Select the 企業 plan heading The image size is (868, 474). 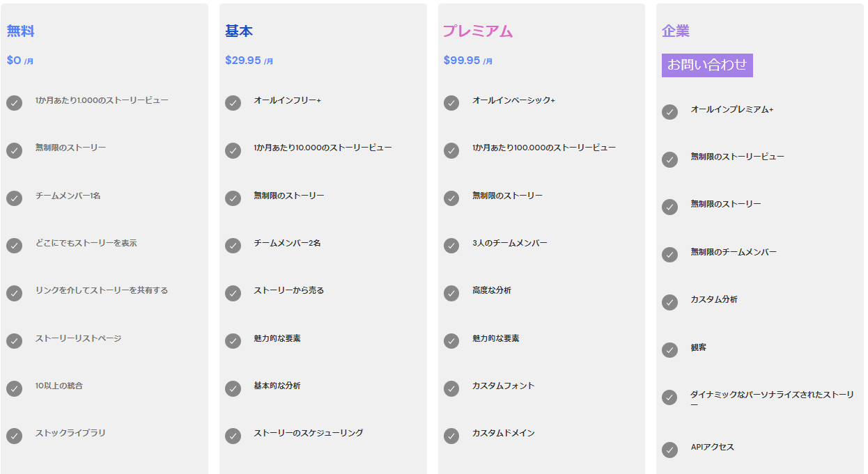[676, 31]
